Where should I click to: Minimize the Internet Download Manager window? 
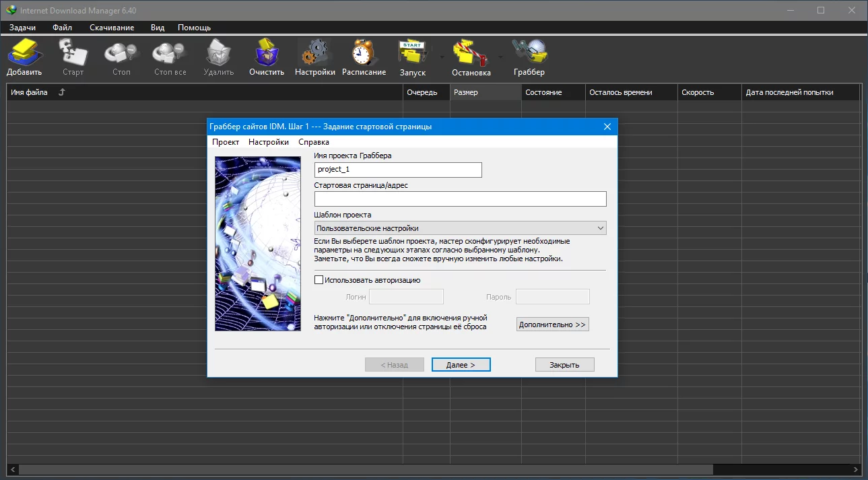[790, 10]
